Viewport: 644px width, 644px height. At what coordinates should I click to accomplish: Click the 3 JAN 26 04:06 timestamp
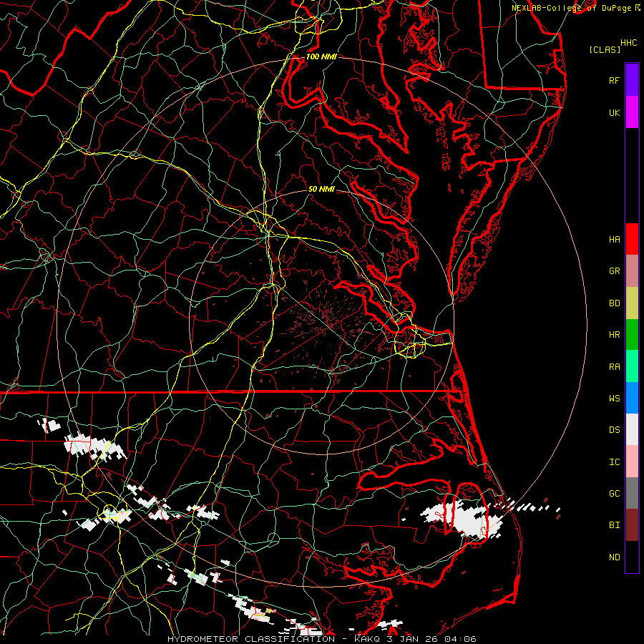coord(431,639)
